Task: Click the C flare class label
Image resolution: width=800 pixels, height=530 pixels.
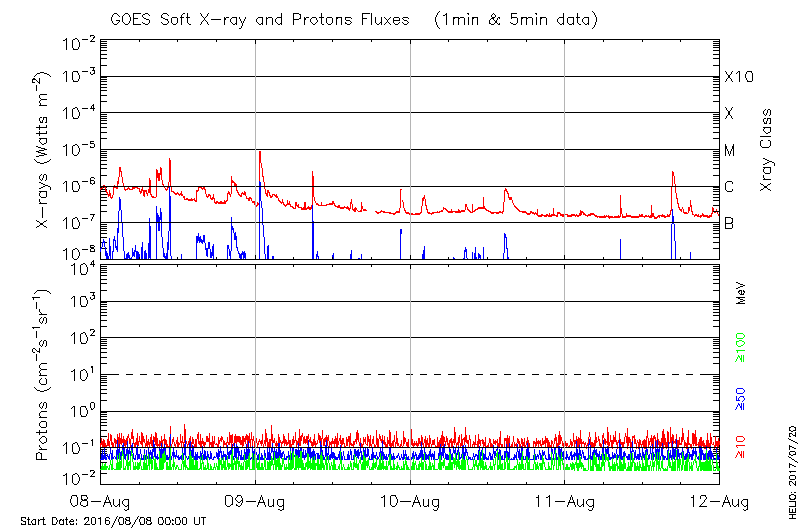Action: coord(729,187)
